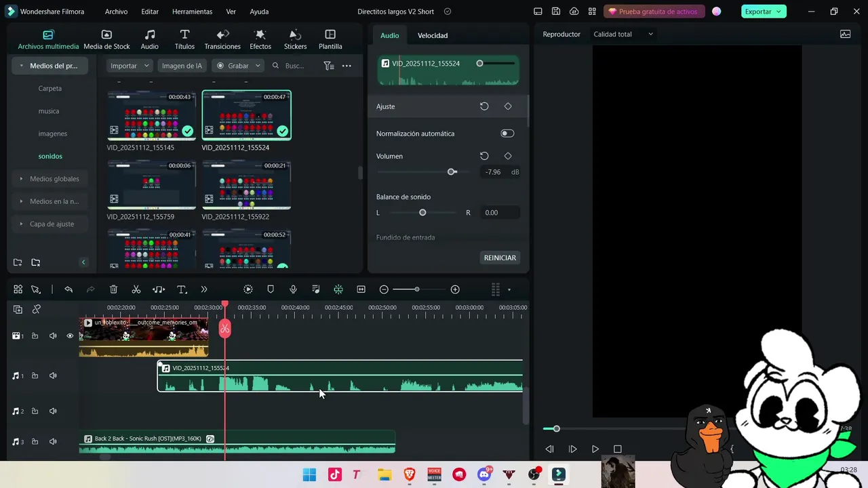Screen dimensions: 868x488
Task: Click the Balance de sonido slider handle
Action: tap(422, 213)
